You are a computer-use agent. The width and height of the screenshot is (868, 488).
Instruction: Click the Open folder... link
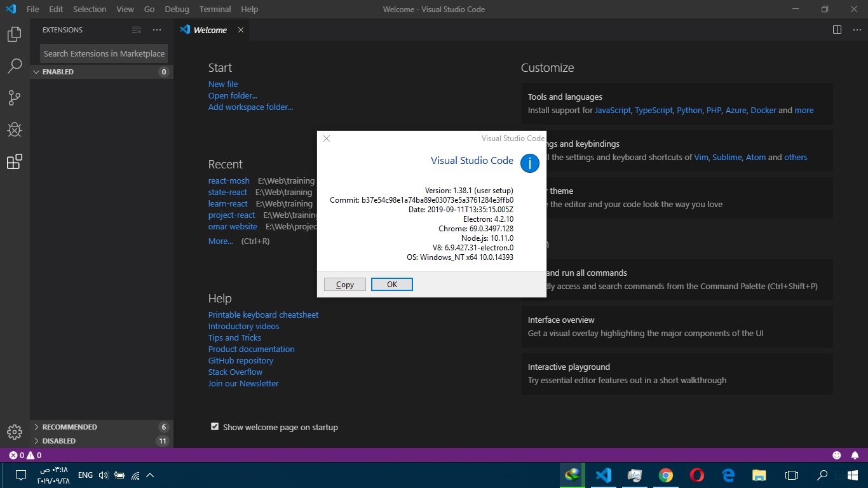tap(233, 95)
